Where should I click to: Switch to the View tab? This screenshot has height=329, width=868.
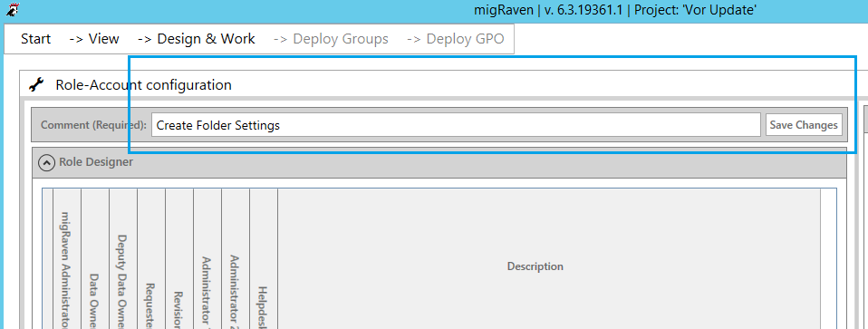click(x=94, y=39)
